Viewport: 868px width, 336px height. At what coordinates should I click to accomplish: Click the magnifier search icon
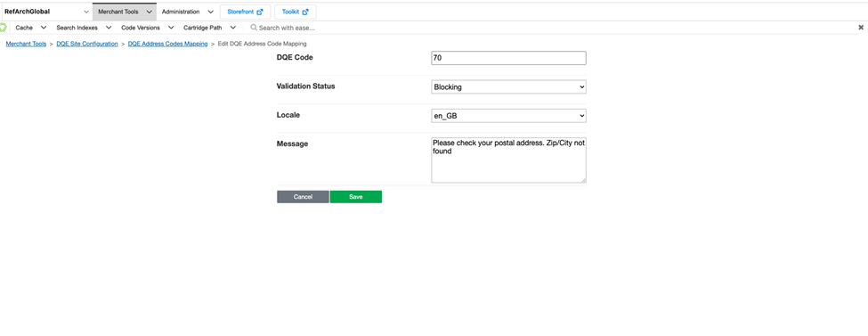[x=254, y=27]
